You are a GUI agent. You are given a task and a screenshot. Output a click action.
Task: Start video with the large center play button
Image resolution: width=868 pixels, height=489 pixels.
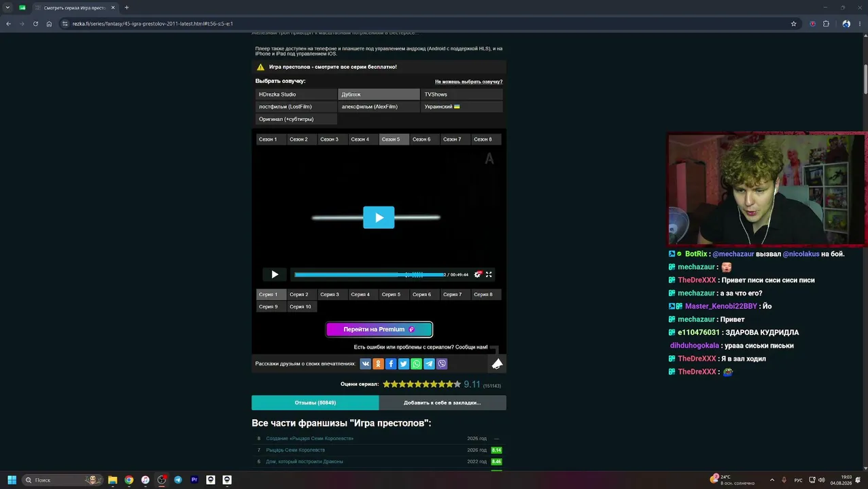[379, 217]
